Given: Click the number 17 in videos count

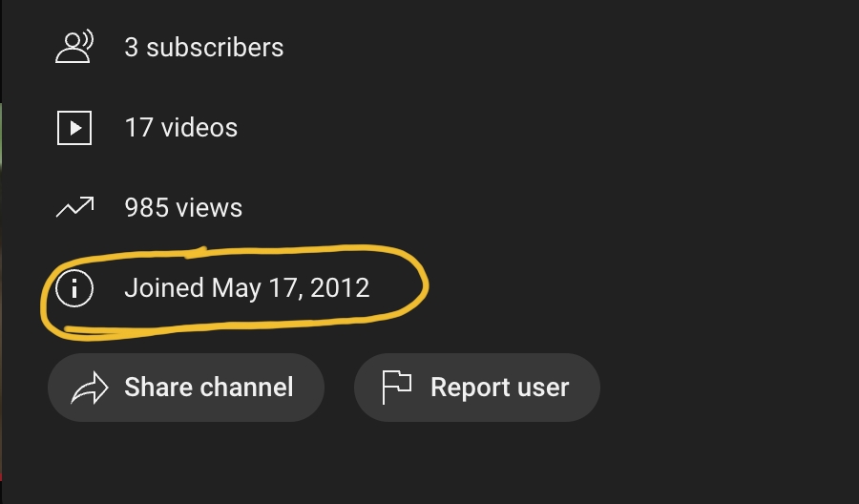Looking at the screenshot, I should pos(138,128).
